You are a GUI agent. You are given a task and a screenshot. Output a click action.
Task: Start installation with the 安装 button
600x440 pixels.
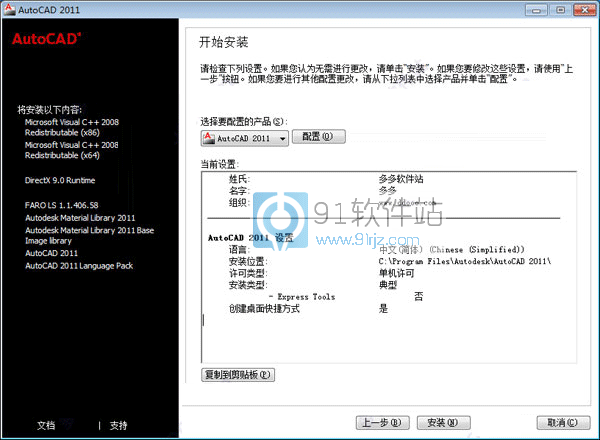tap(444, 422)
